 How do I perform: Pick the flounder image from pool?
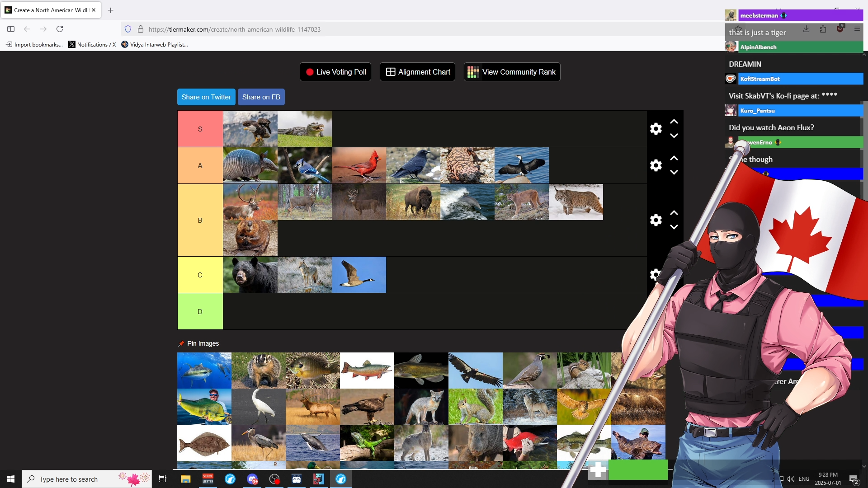204,443
